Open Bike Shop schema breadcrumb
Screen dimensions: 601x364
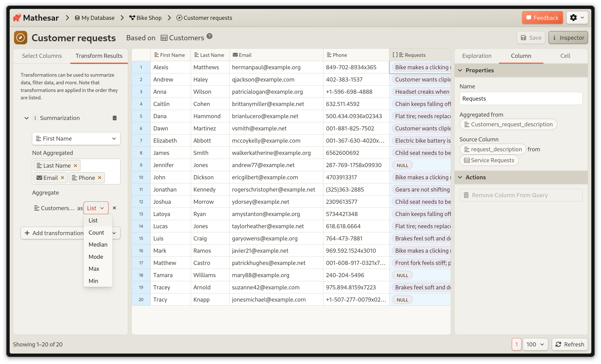[145, 18]
